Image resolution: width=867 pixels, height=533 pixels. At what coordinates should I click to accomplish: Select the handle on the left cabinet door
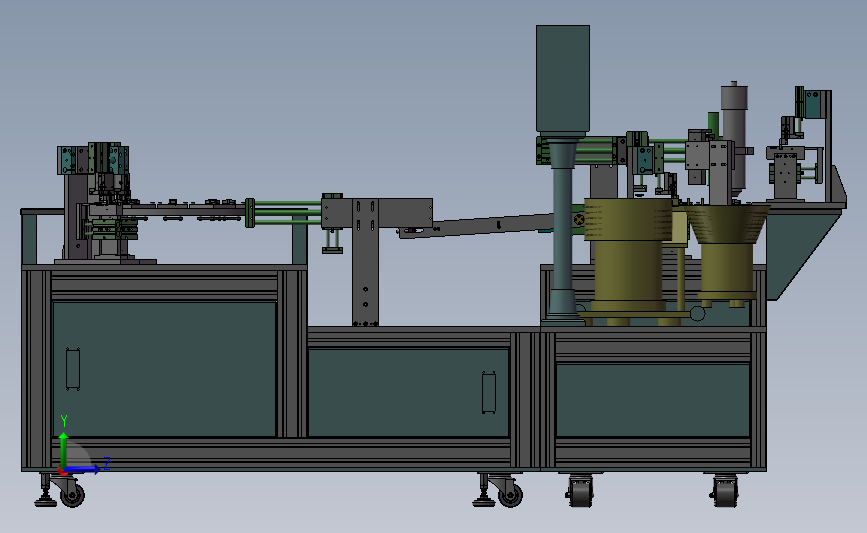coord(73,369)
